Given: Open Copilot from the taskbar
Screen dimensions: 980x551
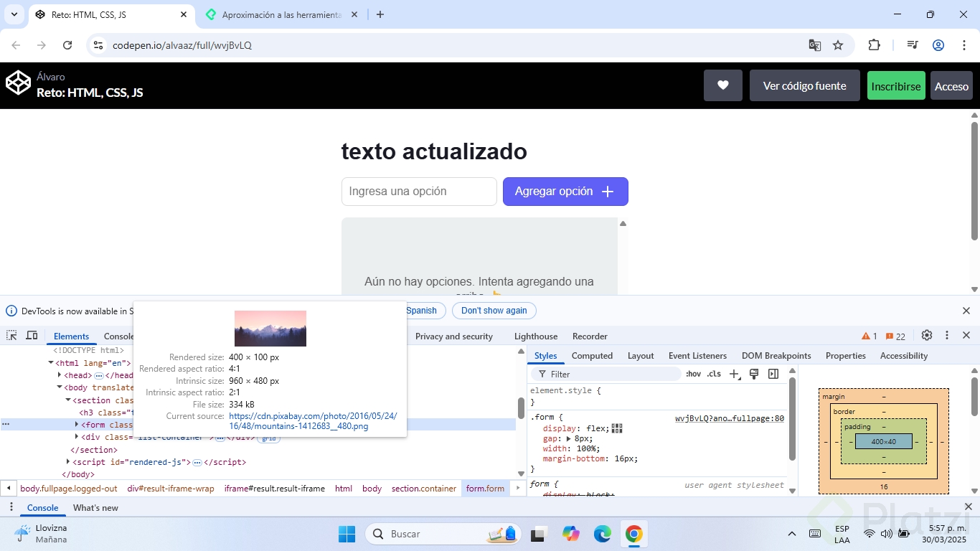Looking at the screenshot, I should (x=571, y=534).
